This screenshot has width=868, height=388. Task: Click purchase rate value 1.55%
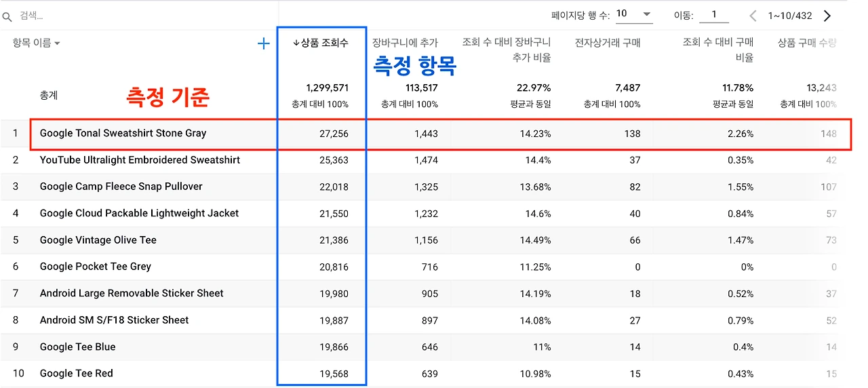tap(740, 187)
